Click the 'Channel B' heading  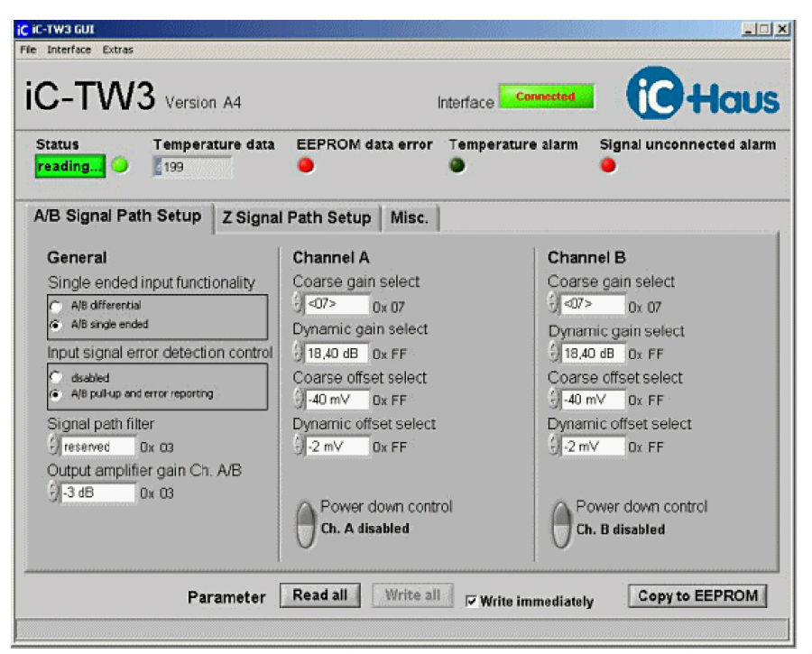tap(586, 257)
